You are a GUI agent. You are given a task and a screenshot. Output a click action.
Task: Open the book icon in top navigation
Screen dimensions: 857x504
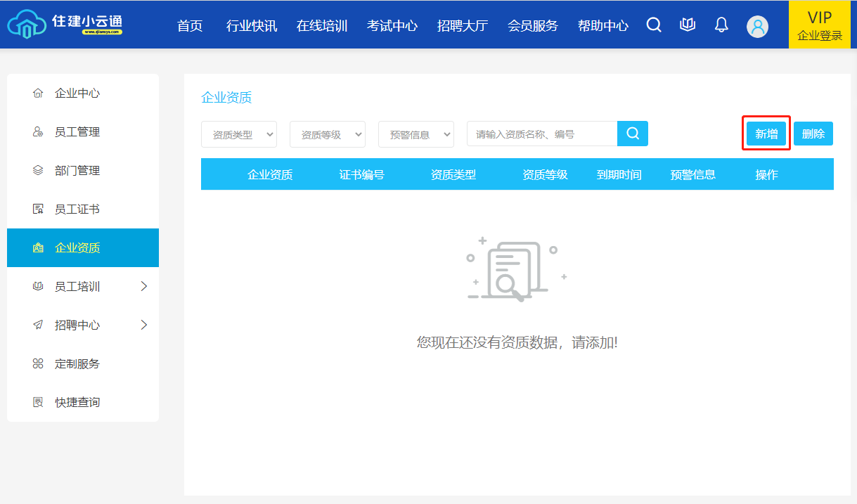[x=688, y=25]
